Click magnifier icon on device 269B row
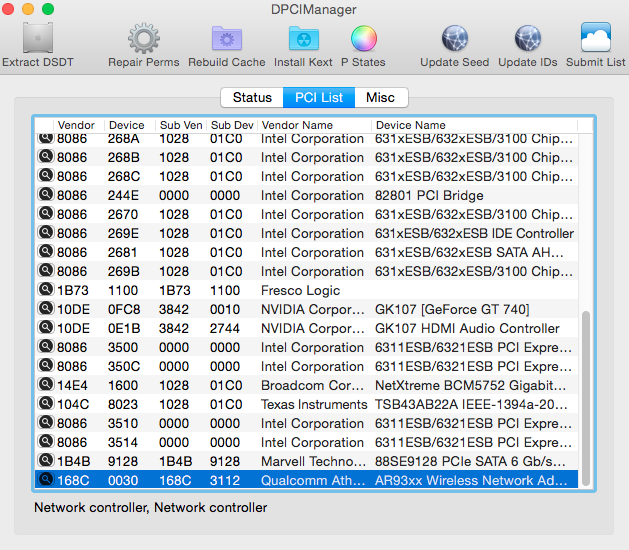The width and height of the screenshot is (629, 550). click(x=46, y=270)
